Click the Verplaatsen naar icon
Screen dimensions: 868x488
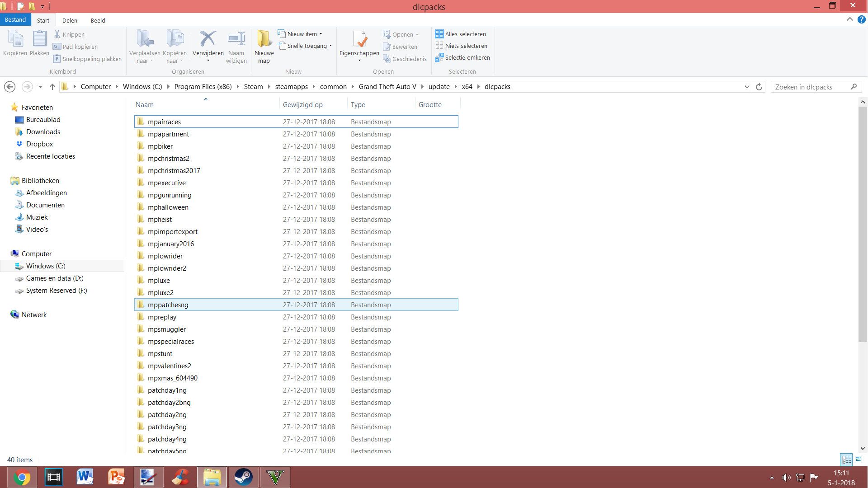pyautogui.click(x=145, y=39)
